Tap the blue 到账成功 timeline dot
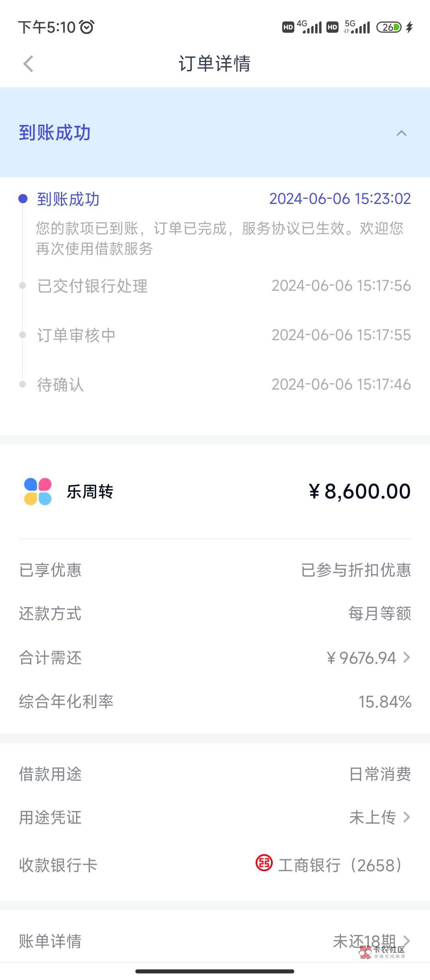Screen dimensions: 430x980 [x=23, y=199]
